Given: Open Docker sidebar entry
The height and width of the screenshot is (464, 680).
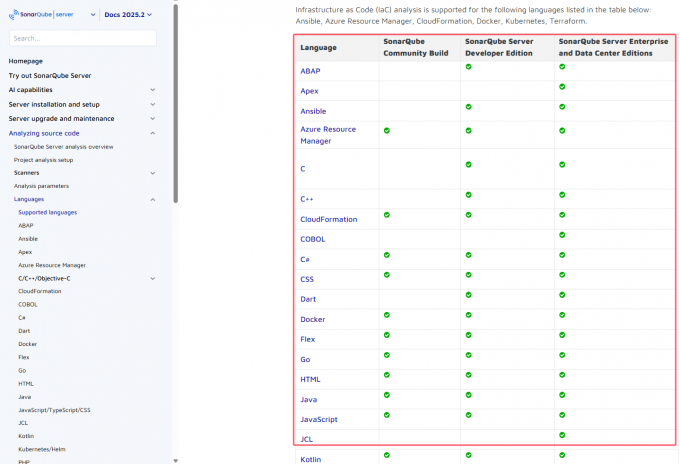Looking at the screenshot, I should [x=28, y=344].
